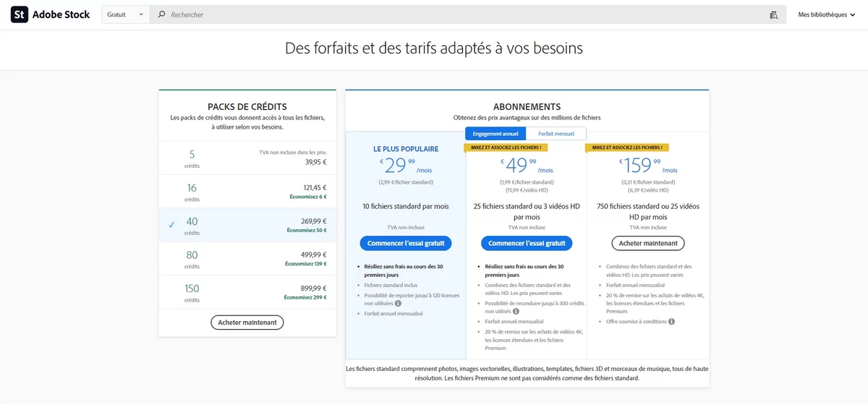Click Mixez et associez banner above 49,99
Image resolution: width=868 pixels, height=418 pixels.
(506, 148)
